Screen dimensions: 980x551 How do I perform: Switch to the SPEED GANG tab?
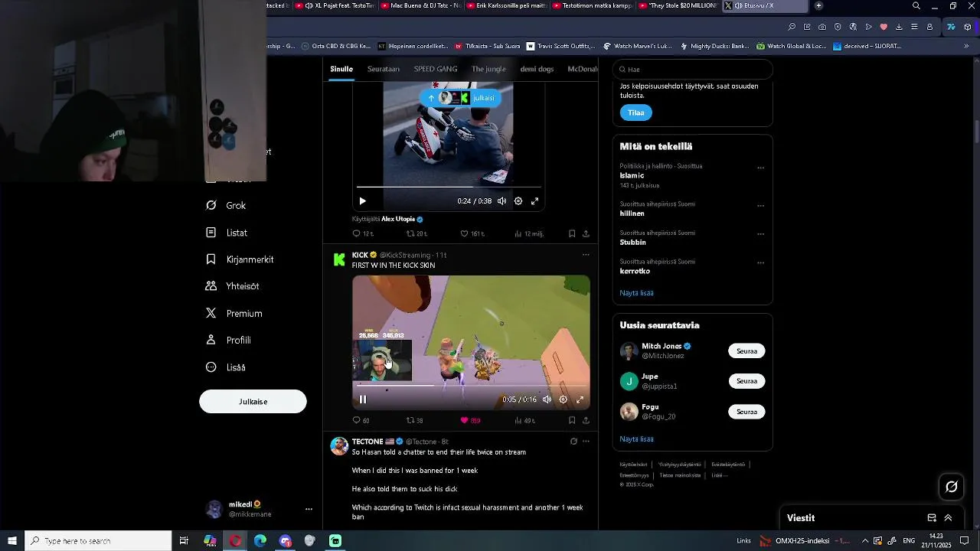436,69
